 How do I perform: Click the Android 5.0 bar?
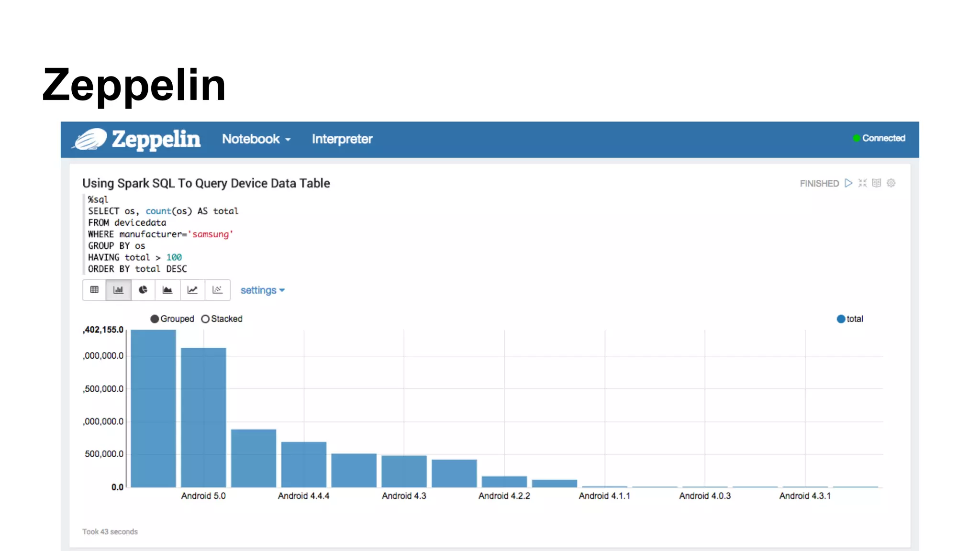pos(203,416)
